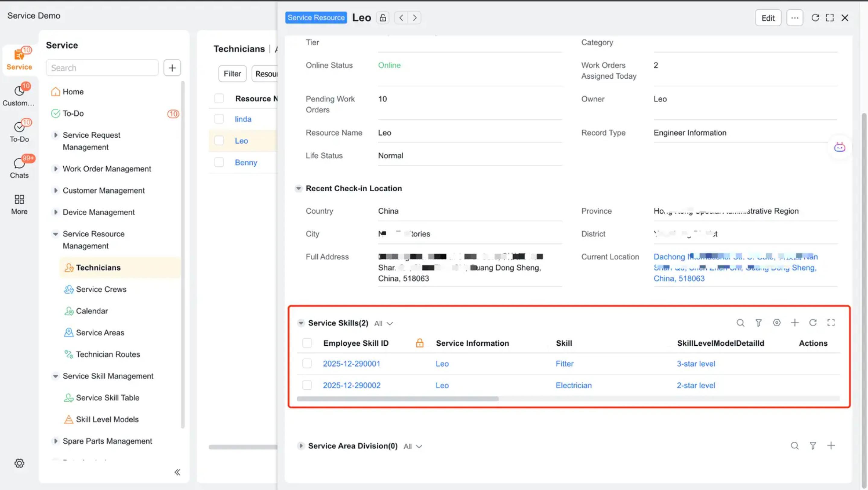The height and width of the screenshot is (490, 868).
Task: Add a new Service Skill
Action: click(795, 323)
